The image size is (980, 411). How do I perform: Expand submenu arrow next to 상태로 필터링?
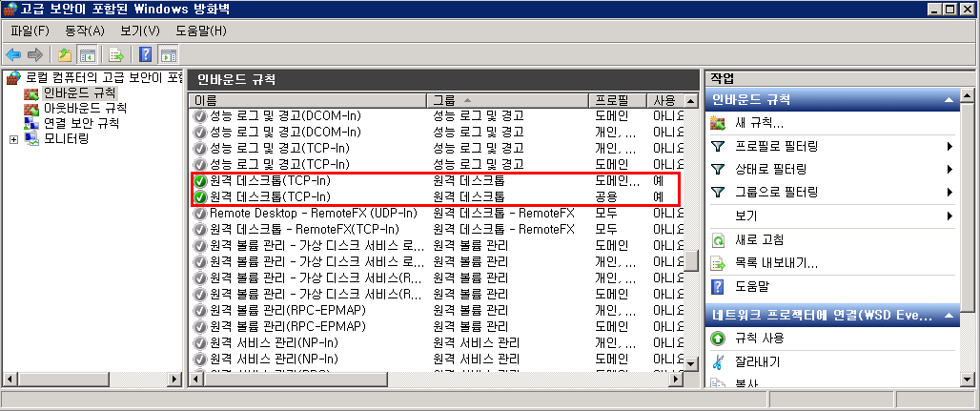click(x=950, y=170)
